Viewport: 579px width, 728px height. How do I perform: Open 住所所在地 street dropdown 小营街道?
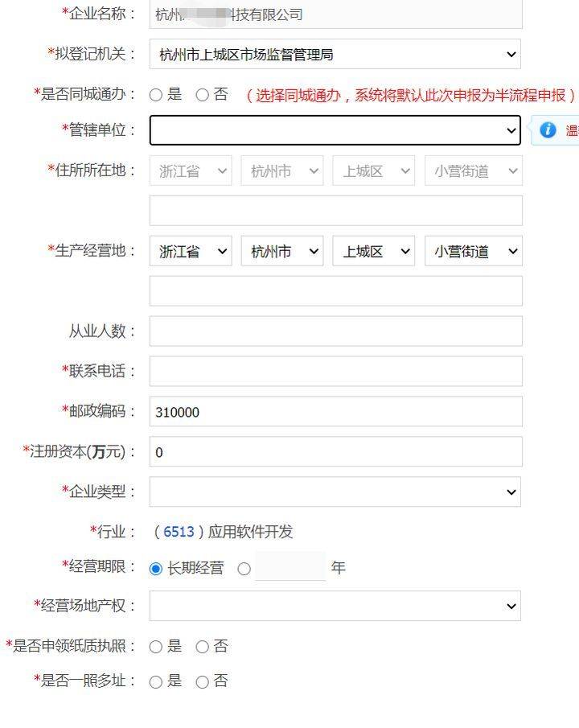(474, 171)
